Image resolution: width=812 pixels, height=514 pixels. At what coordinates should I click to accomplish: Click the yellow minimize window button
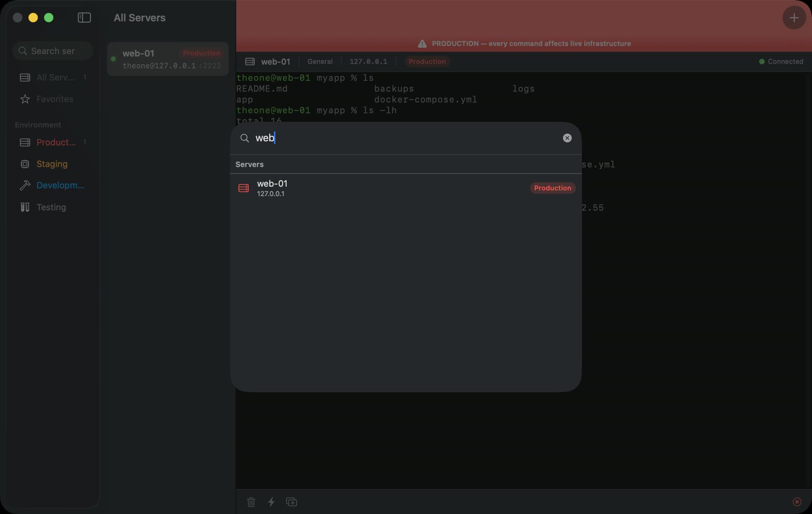coord(33,18)
